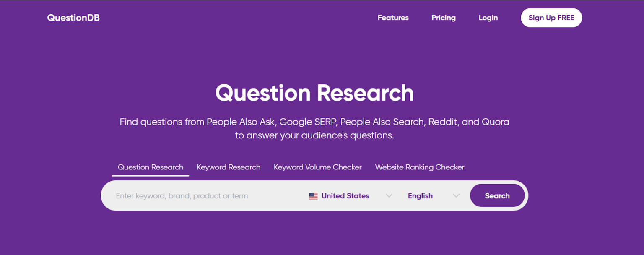
Task: Click the Question Research heading
Action: point(314,93)
